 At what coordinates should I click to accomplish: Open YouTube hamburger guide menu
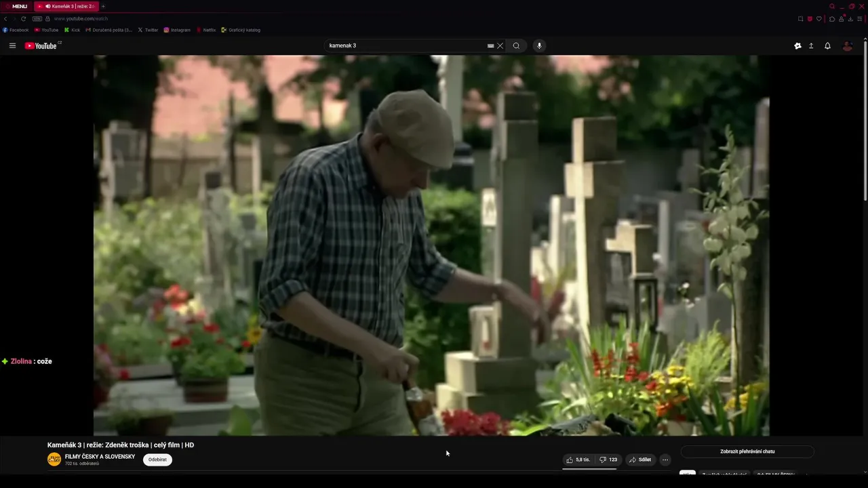click(x=12, y=45)
